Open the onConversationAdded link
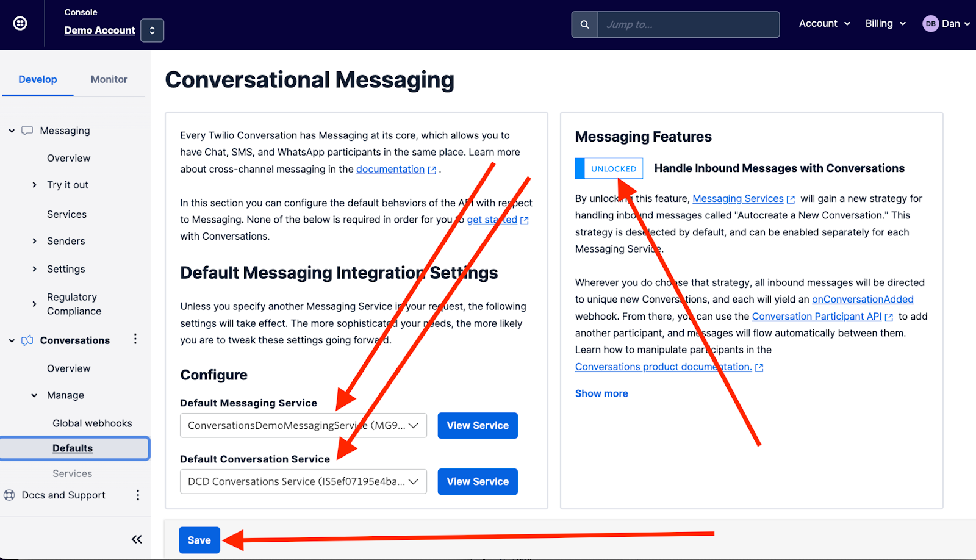The width and height of the screenshot is (976, 560). [x=863, y=300]
